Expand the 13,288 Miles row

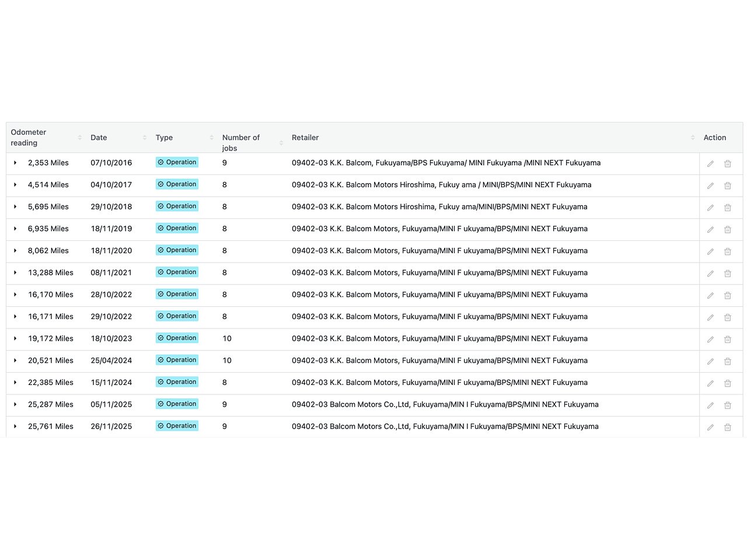point(15,272)
